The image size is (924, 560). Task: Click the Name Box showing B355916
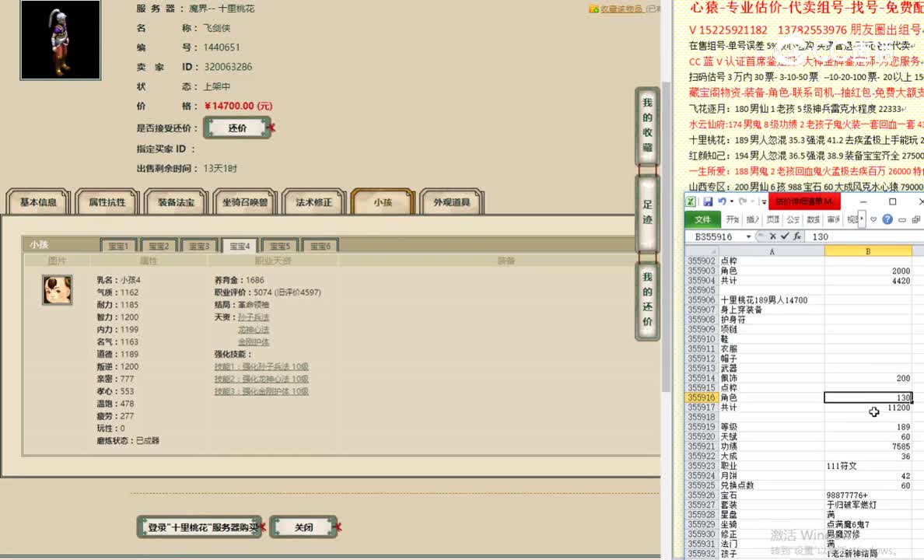tap(714, 236)
